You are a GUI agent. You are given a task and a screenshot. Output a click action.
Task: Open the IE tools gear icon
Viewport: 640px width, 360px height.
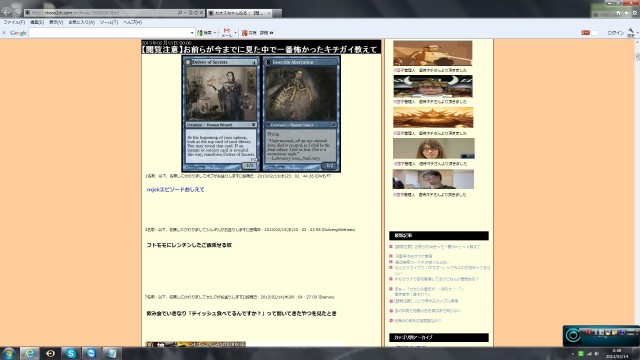(635, 13)
